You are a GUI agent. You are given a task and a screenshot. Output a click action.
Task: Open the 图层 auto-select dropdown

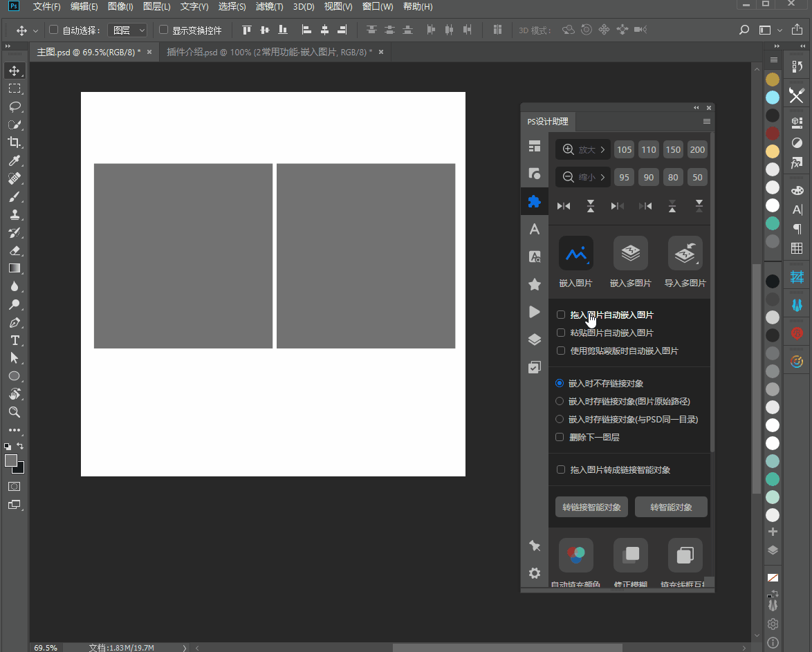[127, 30]
